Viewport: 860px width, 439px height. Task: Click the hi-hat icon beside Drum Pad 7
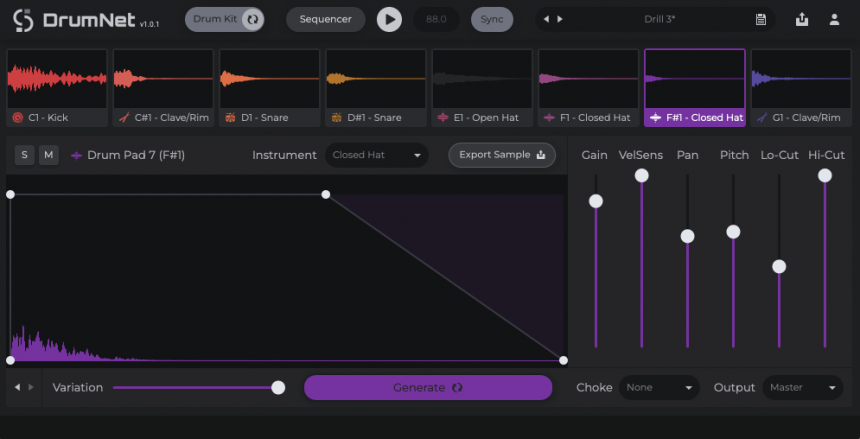coord(76,156)
